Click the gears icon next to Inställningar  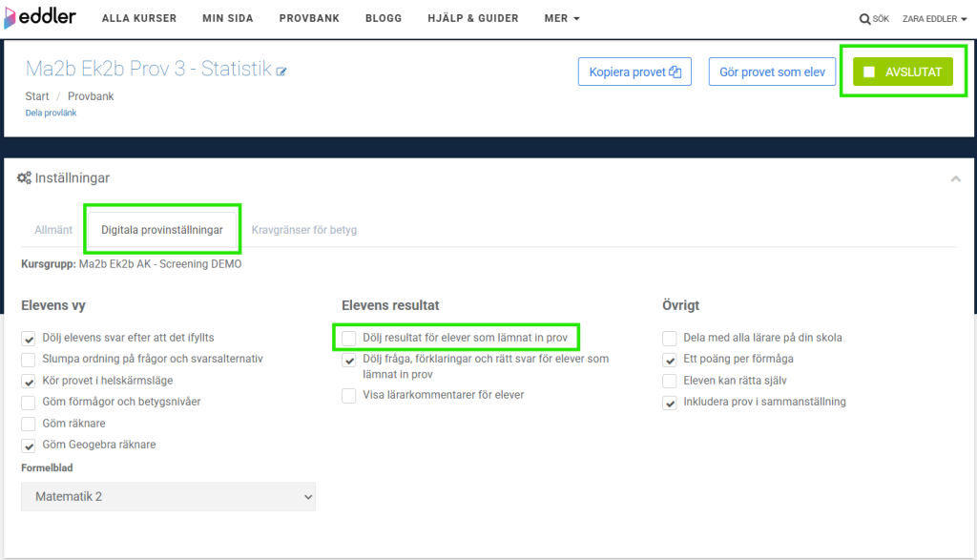(25, 178)
